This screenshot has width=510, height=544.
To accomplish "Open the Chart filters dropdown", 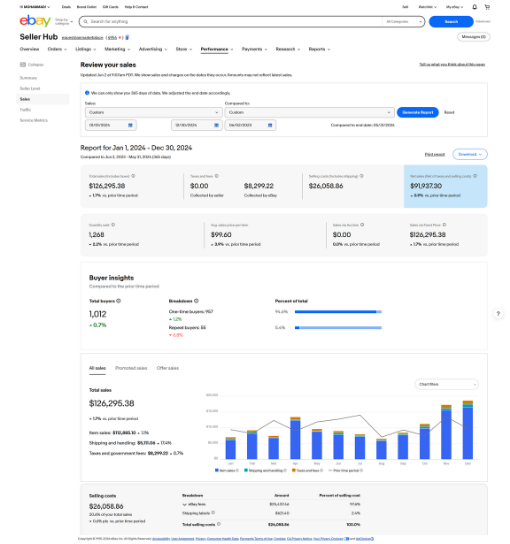I will click(447, 384).
